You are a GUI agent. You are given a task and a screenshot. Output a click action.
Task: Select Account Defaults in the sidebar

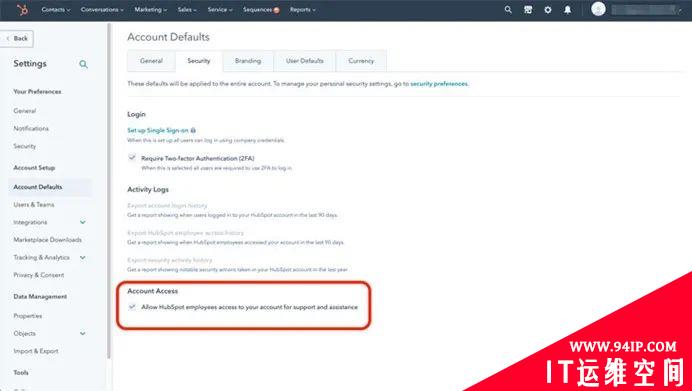(50, 187)
